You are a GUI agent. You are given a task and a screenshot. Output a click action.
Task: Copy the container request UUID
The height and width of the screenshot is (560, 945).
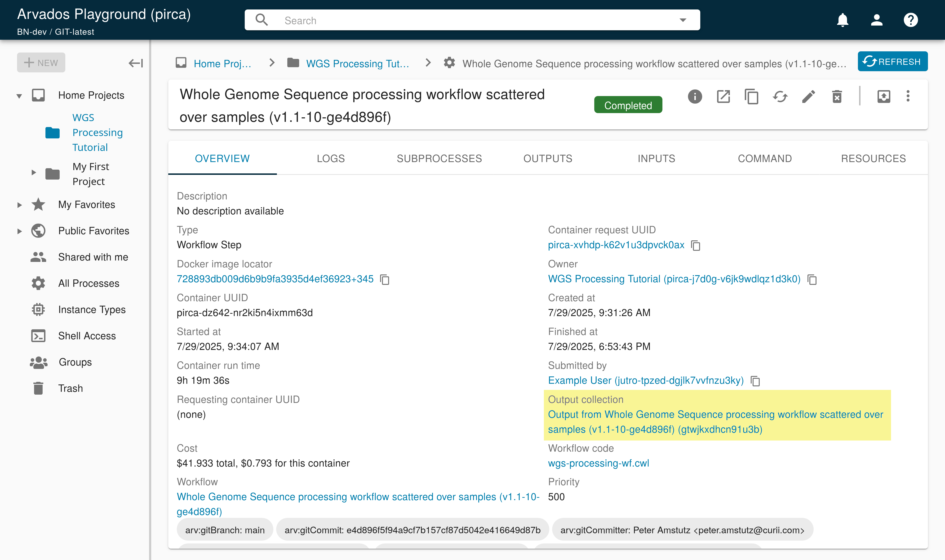(x=696, y=245)
